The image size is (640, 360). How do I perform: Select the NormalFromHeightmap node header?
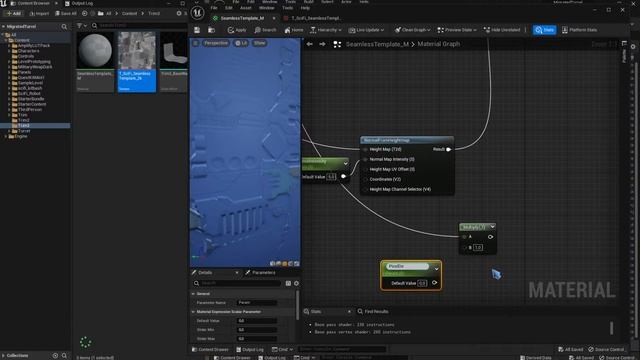(407, 140)
